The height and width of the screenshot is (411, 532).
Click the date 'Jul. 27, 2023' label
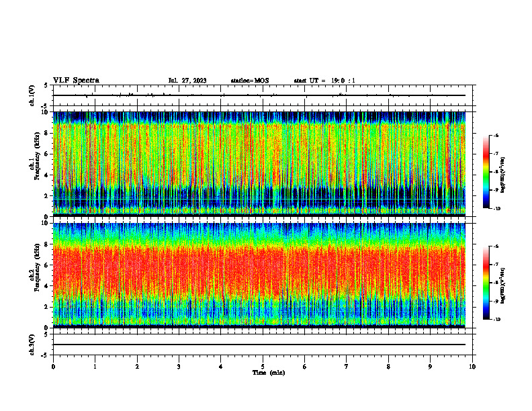187,81
